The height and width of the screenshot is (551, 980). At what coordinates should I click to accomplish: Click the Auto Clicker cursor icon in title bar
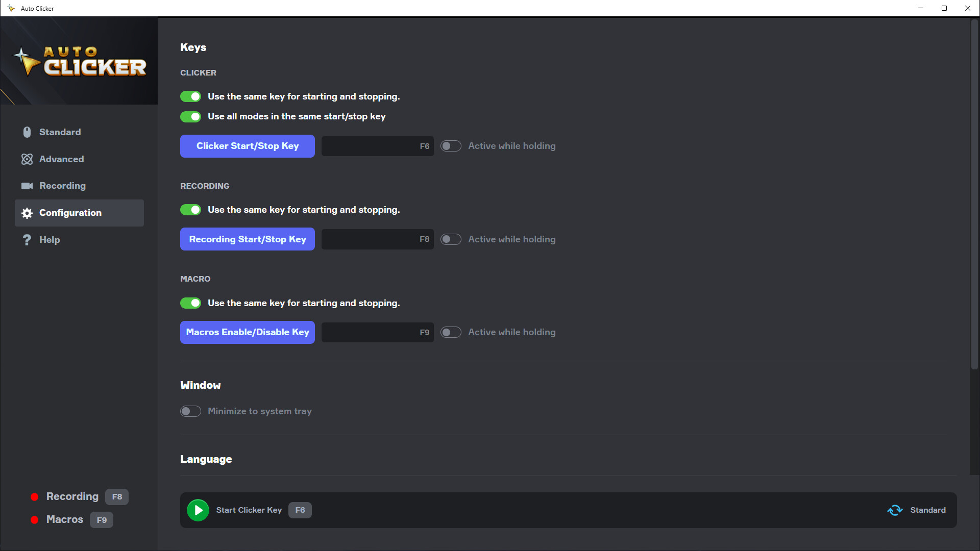click(x=10, y=8)
